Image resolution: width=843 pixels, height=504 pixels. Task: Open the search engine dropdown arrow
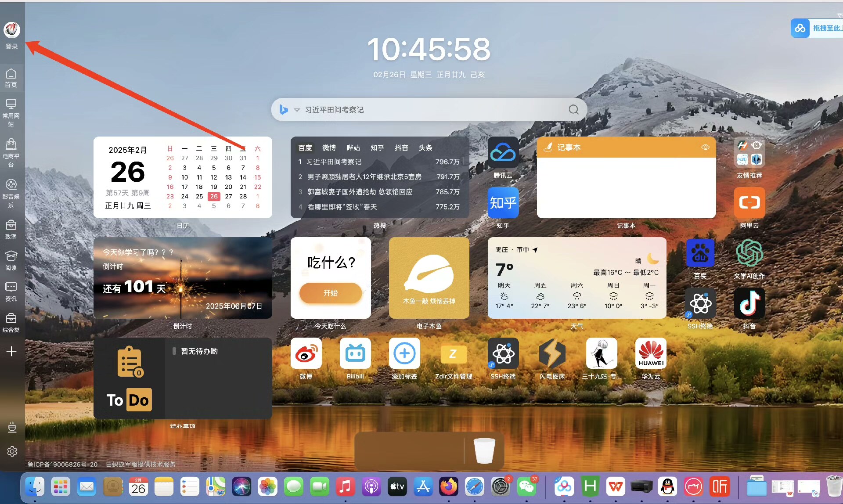[297, 110]
